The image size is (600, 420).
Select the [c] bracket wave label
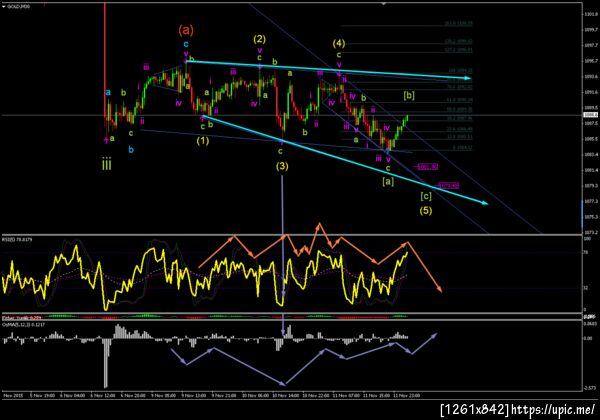426,196
